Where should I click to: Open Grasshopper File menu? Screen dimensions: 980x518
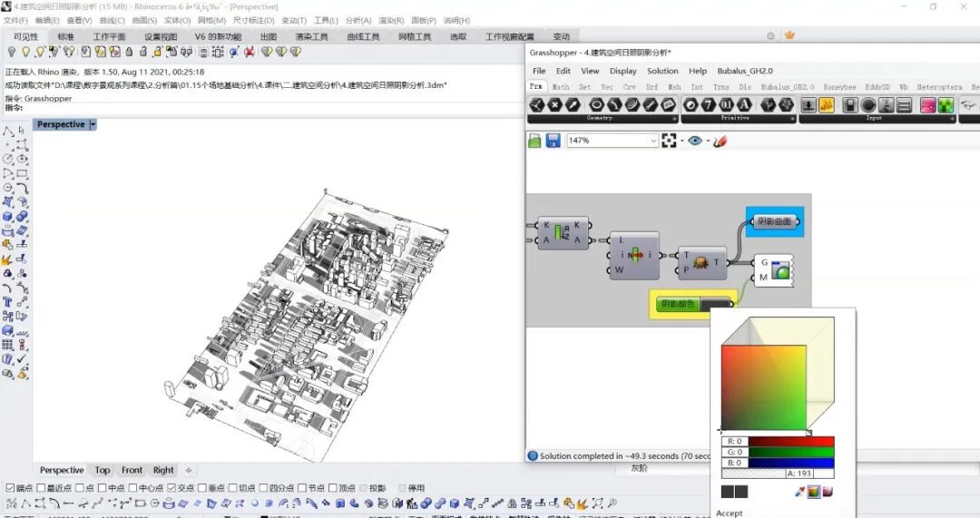539,71
